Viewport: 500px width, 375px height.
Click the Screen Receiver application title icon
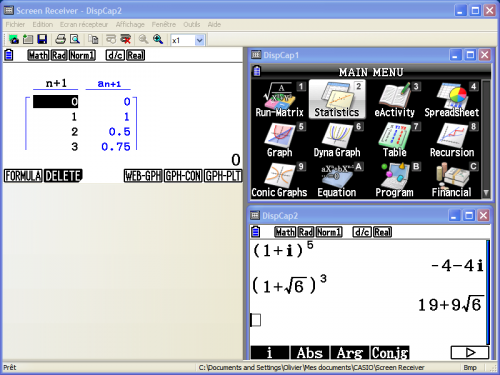8,10
